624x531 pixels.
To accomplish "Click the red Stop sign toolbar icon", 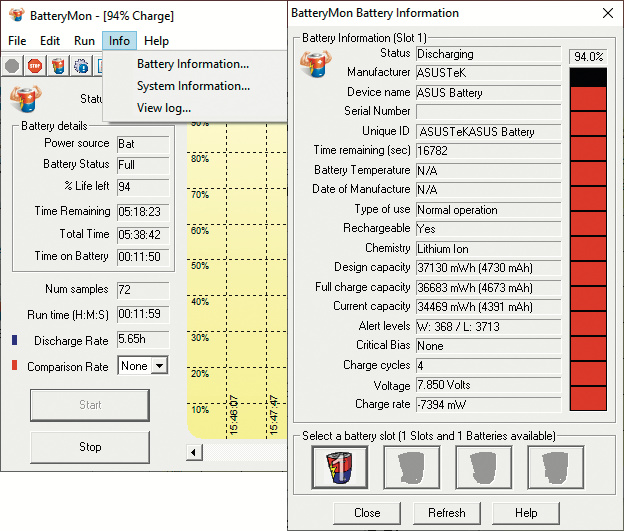I will click(34, 66).
